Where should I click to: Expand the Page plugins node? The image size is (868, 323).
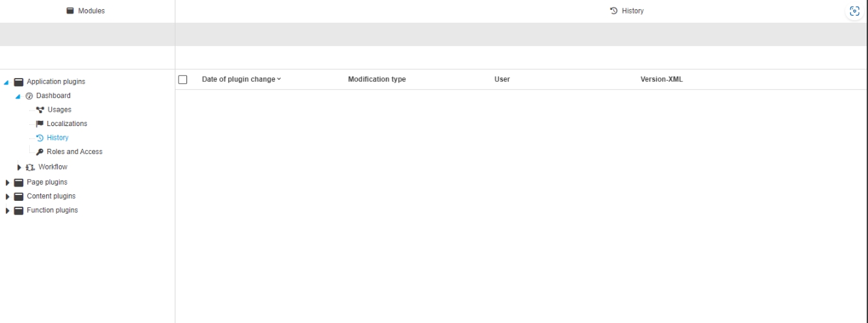point(8,183)
